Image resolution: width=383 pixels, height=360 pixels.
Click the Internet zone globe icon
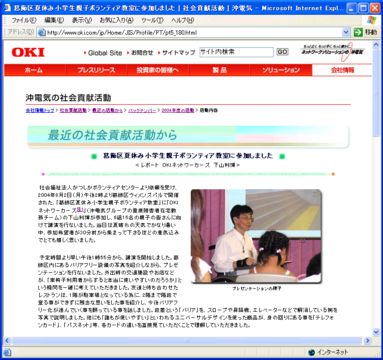(x=312, y=352)
